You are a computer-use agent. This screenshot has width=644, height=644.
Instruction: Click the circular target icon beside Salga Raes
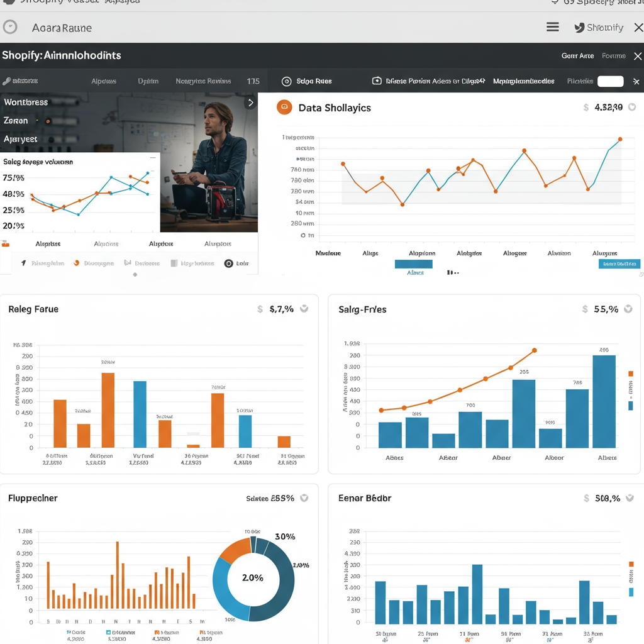click(x=287, y=81)
